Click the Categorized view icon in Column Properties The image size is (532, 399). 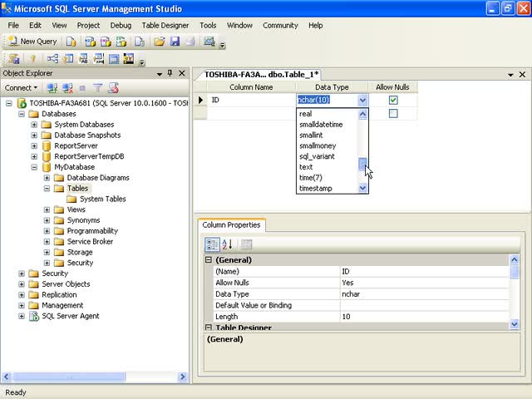tap(212, 244)
